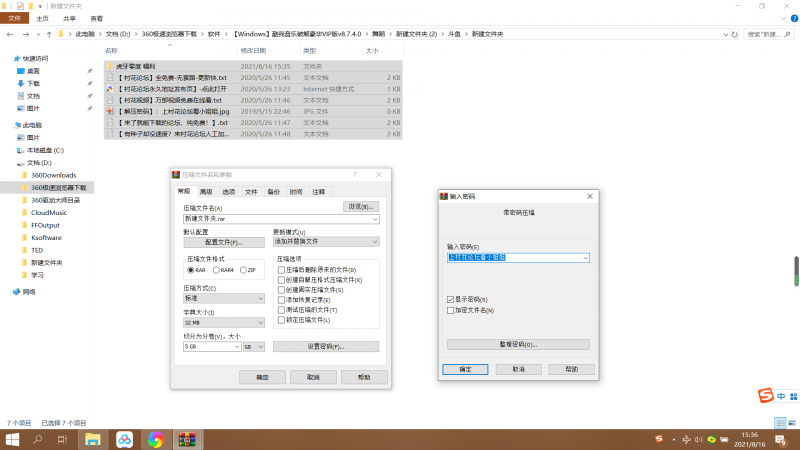Select the 【解压密码】 JPG file icon
800x450 pixels.
[x=110, y=110]
